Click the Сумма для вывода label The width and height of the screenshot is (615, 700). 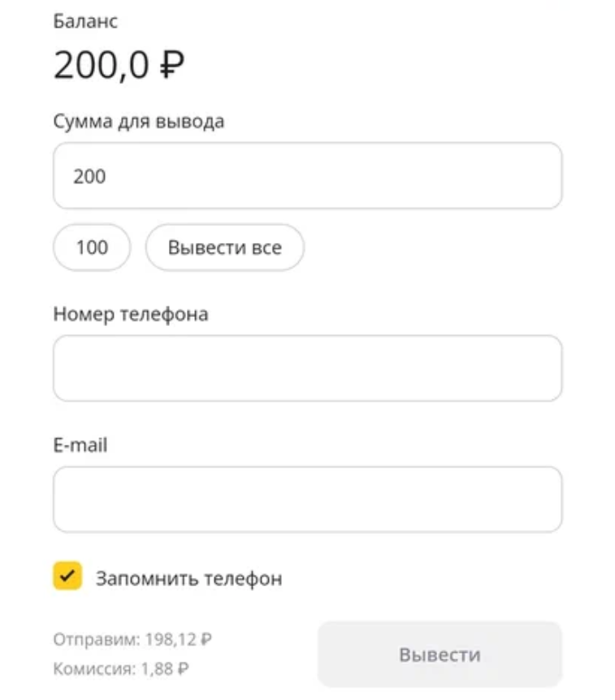[139, 121]
